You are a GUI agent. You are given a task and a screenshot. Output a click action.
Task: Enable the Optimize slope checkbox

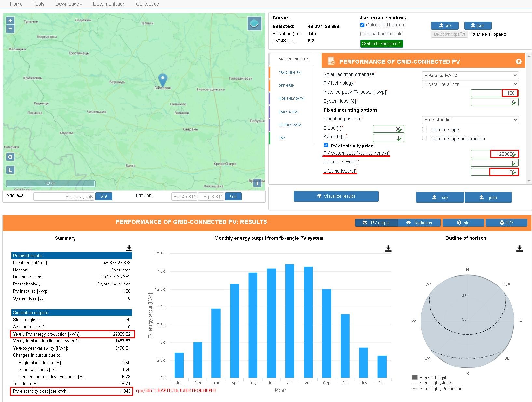424,129
